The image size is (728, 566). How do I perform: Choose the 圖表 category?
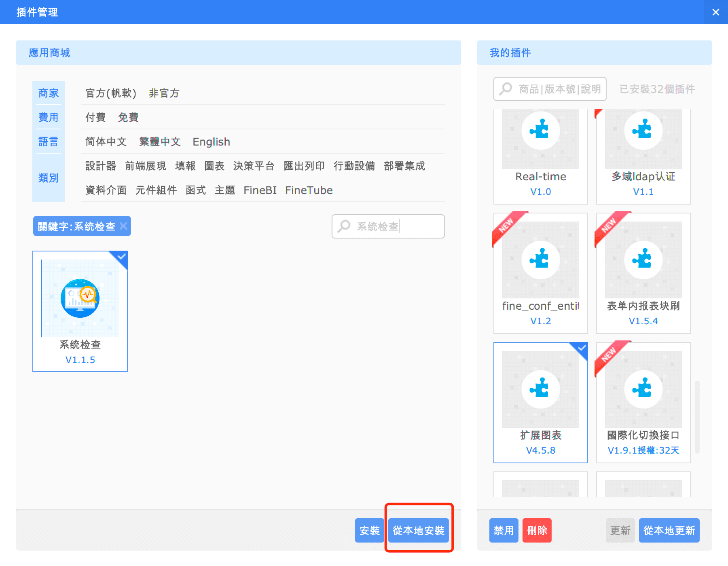(x=214, y=166)
